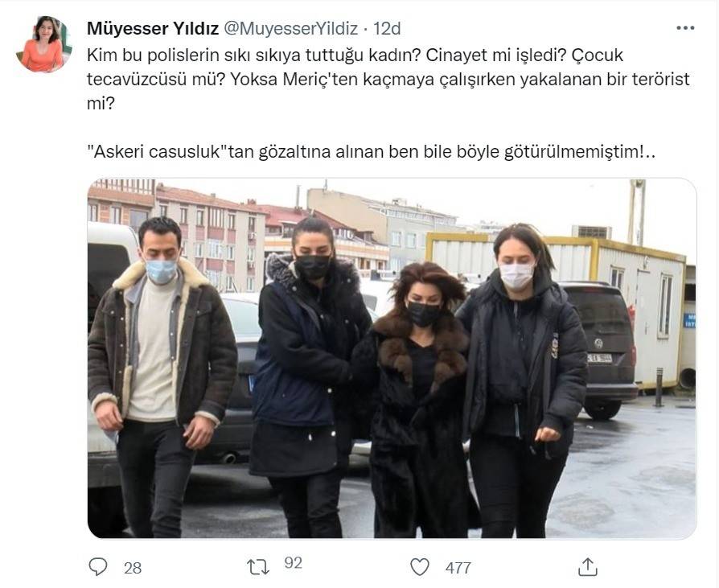Click the tweet text starting 'Kim bu polislerin'
The width and height of the screenshot is (719, 588).
pos(388,80)
